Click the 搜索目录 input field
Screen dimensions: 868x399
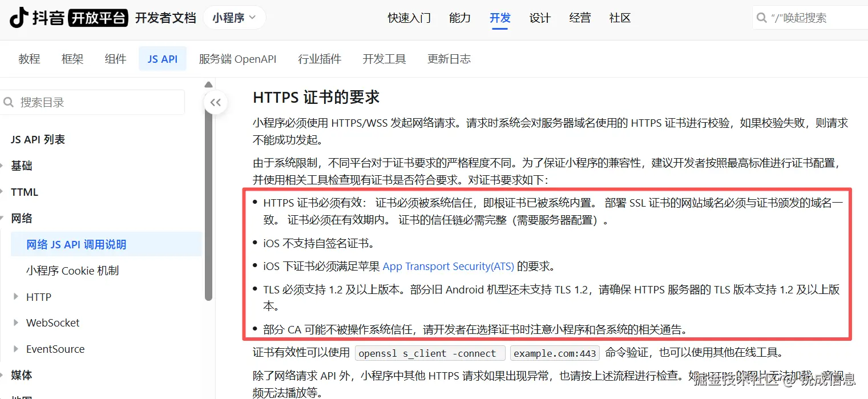pyautogui.click(x=91, y=102)
